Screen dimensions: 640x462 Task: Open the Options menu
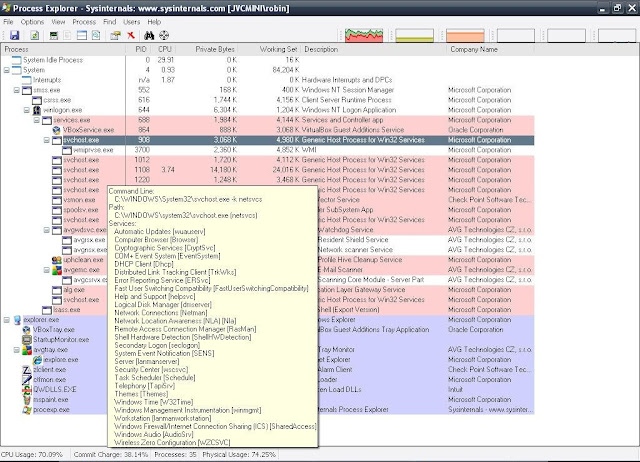point(32,22)
